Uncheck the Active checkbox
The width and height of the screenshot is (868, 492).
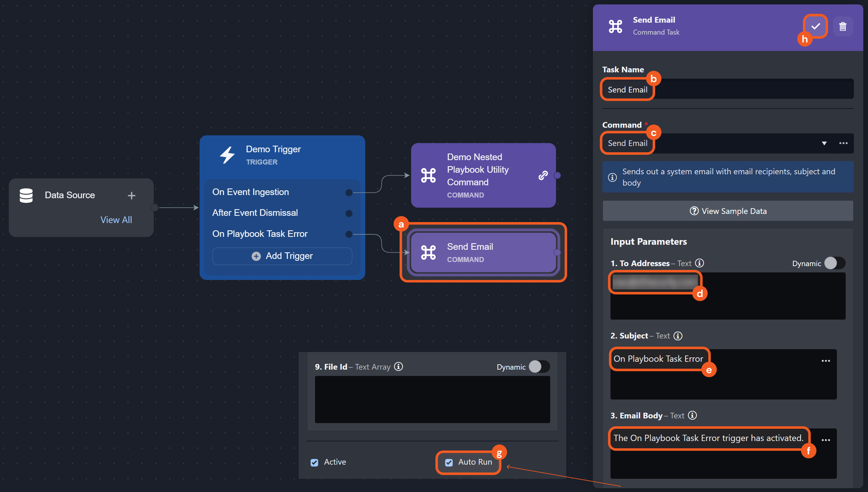[x=314, y=462]
